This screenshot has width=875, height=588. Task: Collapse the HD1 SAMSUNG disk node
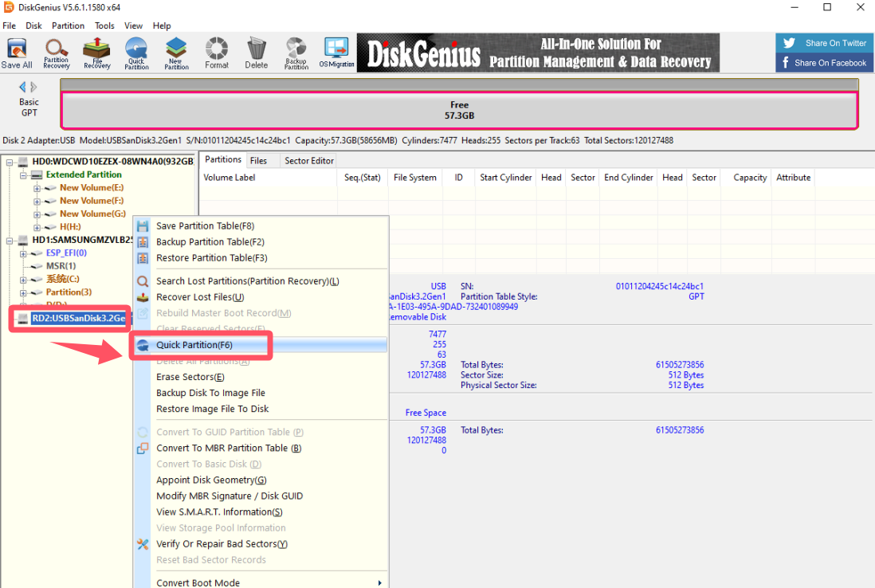coord(10,241)
